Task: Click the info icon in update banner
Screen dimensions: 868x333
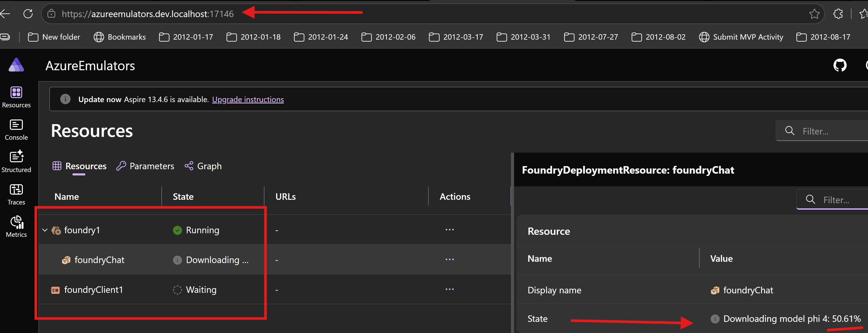Action: (65, 99)
